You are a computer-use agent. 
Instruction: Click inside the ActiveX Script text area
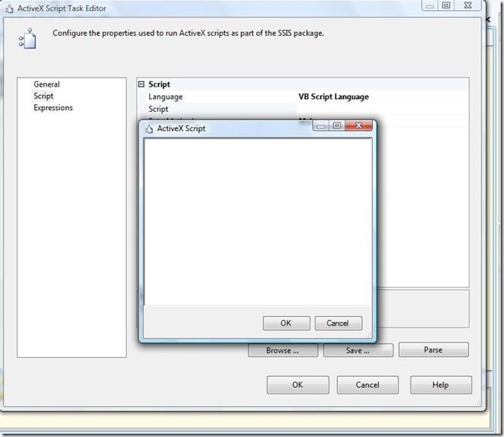258,221
